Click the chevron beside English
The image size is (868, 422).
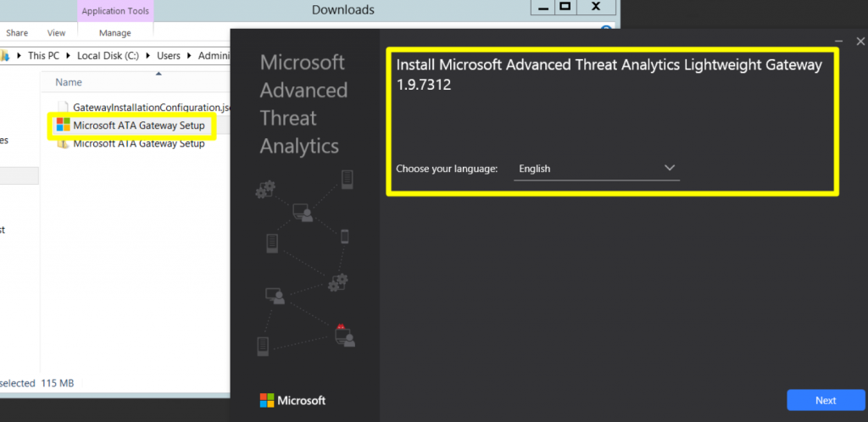(x=670, y=168)
